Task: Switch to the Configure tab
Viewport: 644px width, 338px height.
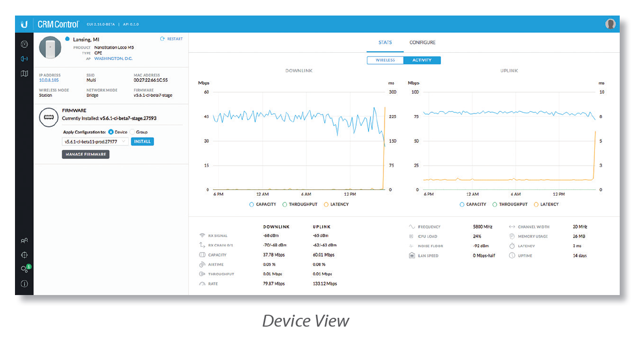Action: click(x=422, y=42)
